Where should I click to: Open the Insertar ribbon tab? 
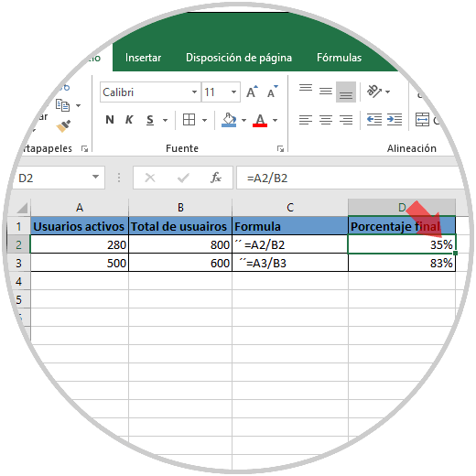(x=143, y=58)
